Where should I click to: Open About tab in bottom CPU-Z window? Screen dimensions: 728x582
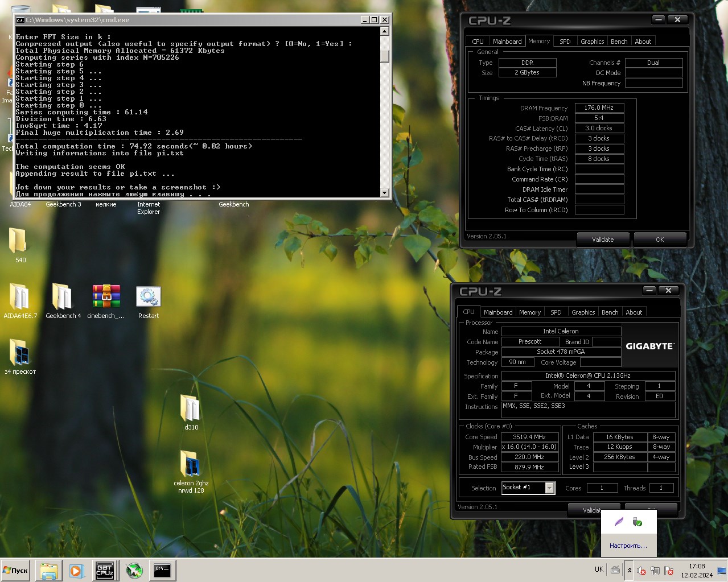[634, 312]
